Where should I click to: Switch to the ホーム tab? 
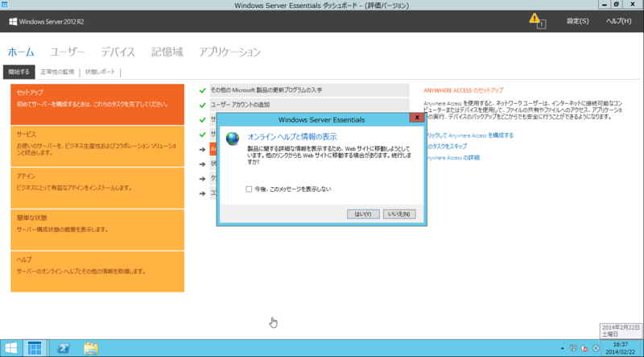click(21, 52)
